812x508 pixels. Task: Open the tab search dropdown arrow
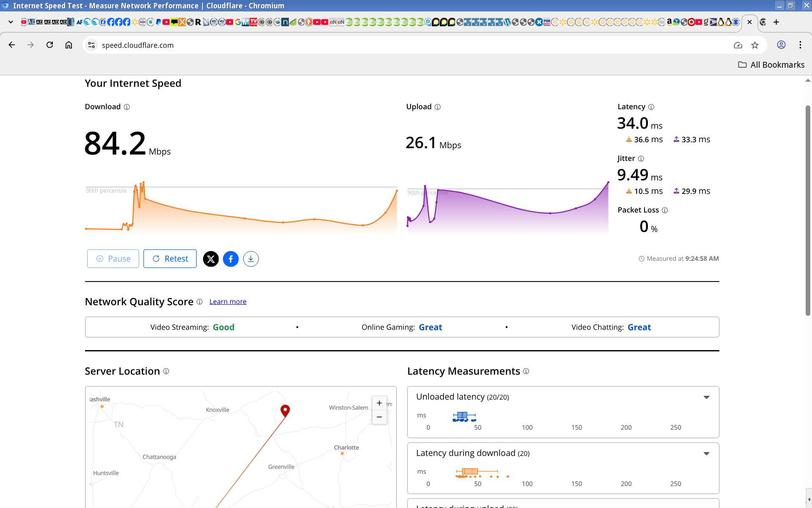tap(11, 22)
